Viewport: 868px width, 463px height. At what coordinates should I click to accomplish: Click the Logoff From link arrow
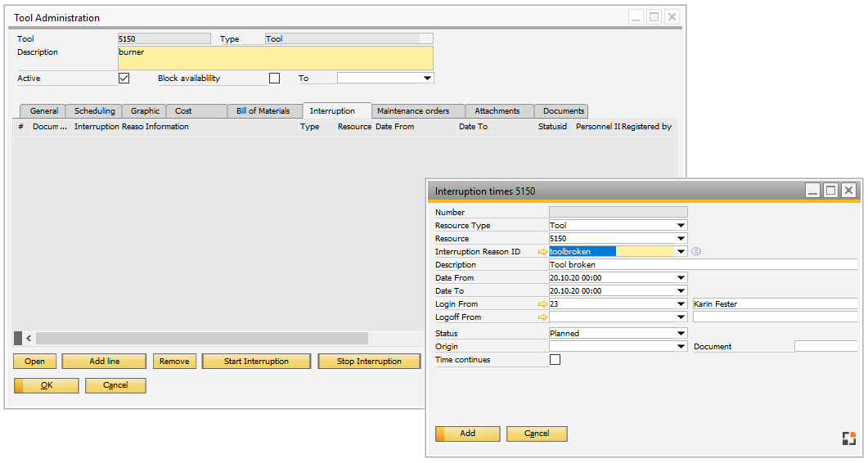point(542,317)
